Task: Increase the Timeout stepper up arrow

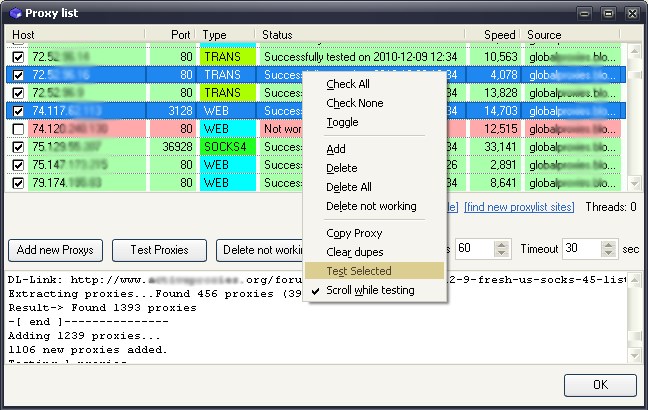Action: (x=608, y=245)
